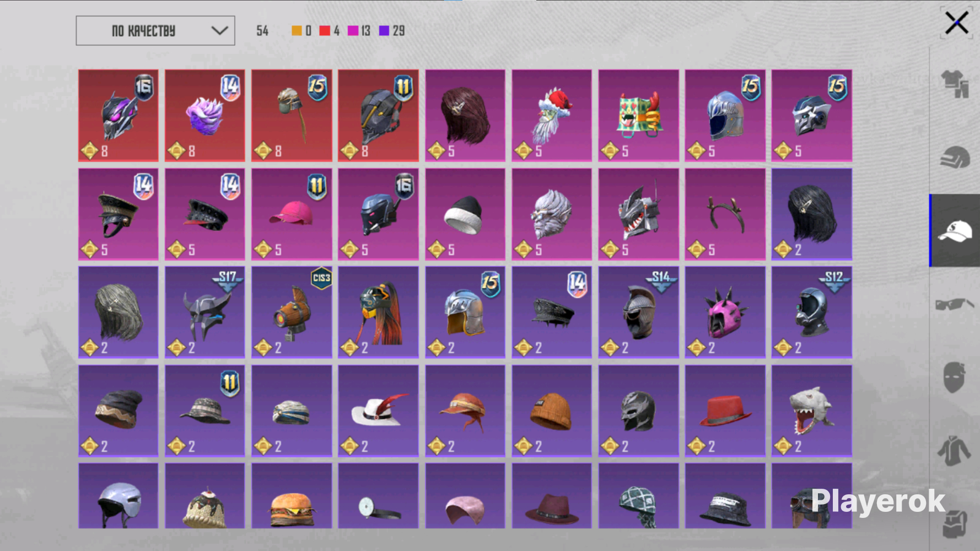The height and width of the screenshot is (551, 980).
Task: Select the black and white beanie
Action: pyautogui.click(x=465, y=214)
